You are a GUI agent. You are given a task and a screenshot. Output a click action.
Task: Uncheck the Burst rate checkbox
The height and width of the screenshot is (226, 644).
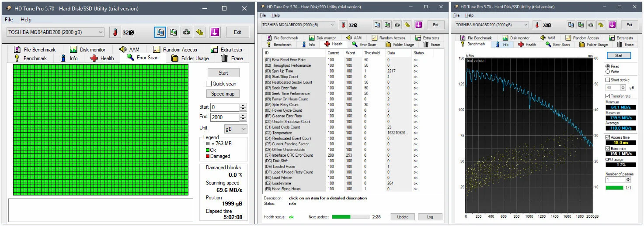(608, 149)
